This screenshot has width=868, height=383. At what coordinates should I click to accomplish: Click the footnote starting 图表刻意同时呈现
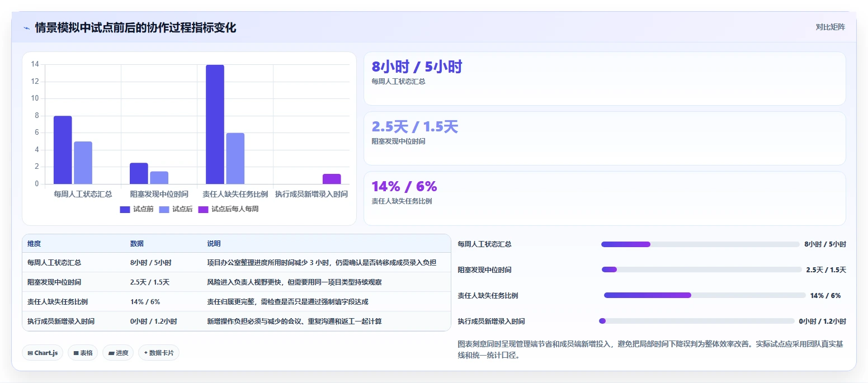(652, 349)
